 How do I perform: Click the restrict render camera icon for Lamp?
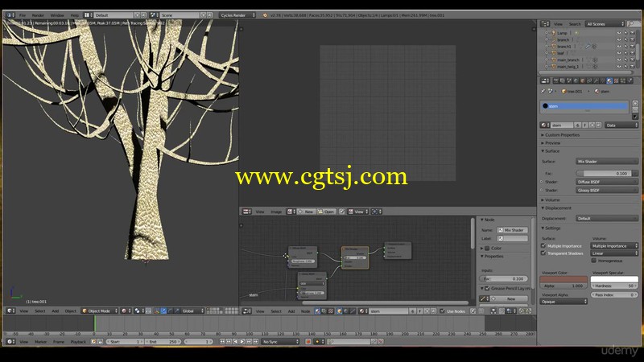pos(632,33)
